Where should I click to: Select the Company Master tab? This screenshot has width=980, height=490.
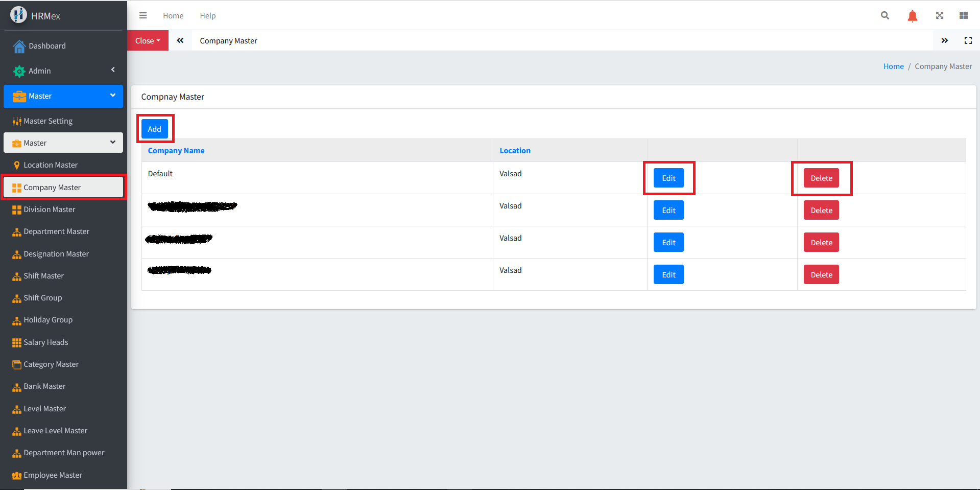click(x=228, y=41)
